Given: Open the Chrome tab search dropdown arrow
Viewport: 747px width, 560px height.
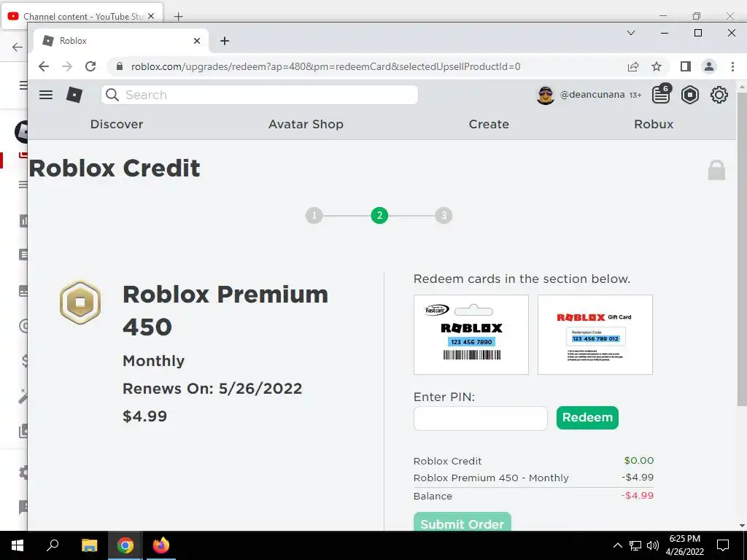Looking at the screenshot, I should pyautogui.click(x=631, y=33).
